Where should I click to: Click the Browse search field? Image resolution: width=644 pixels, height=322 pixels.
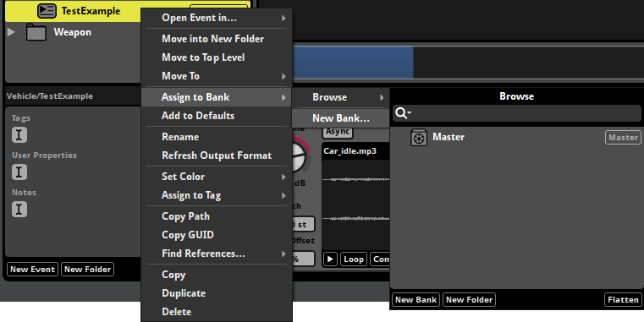point(517,113)
